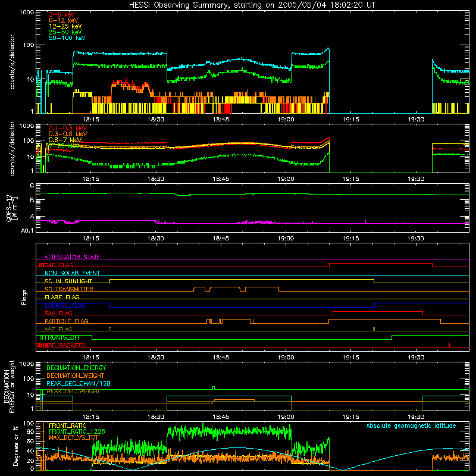
Task: Select the SAA_FLAG label
Action: (x=58, y=313)
